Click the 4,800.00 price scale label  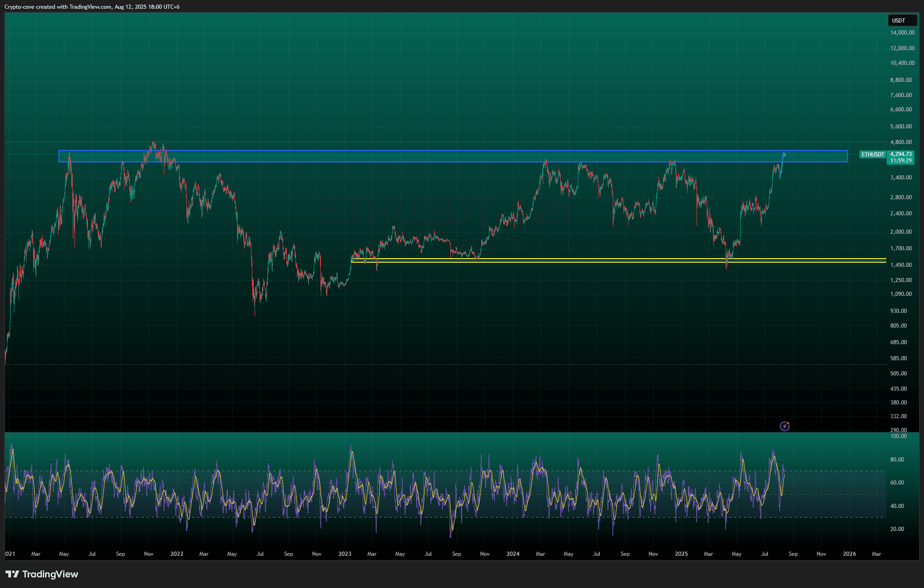click(901, 142)
